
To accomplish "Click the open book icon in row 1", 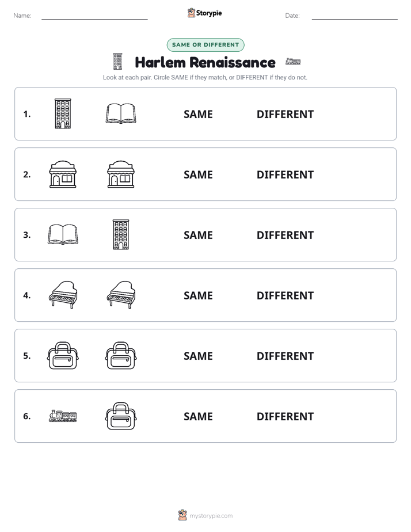I will click(x=121, y=113).
